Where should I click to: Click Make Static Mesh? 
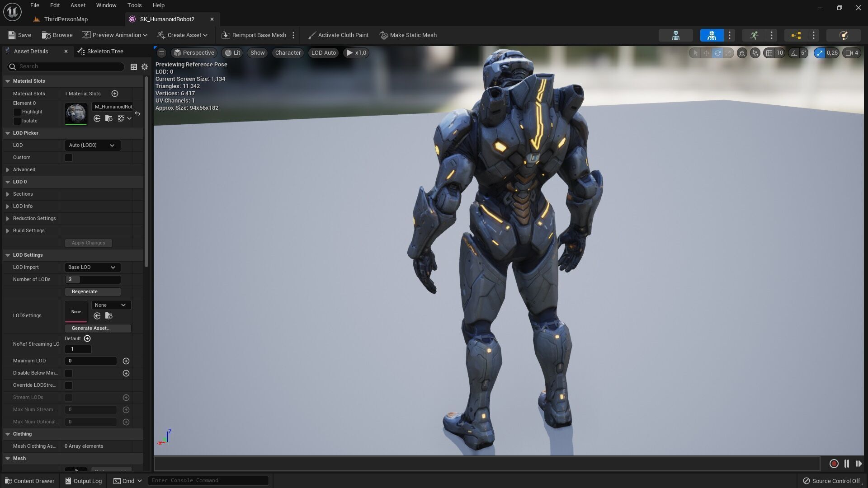click(408, 35)
